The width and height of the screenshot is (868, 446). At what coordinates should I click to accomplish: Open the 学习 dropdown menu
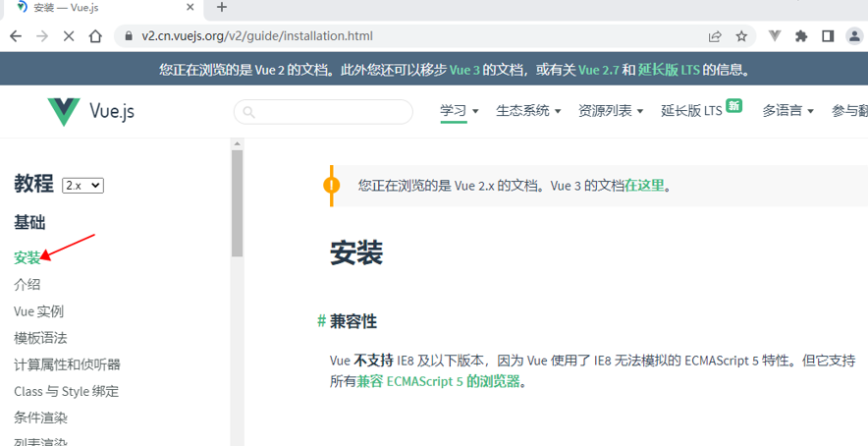459,111
